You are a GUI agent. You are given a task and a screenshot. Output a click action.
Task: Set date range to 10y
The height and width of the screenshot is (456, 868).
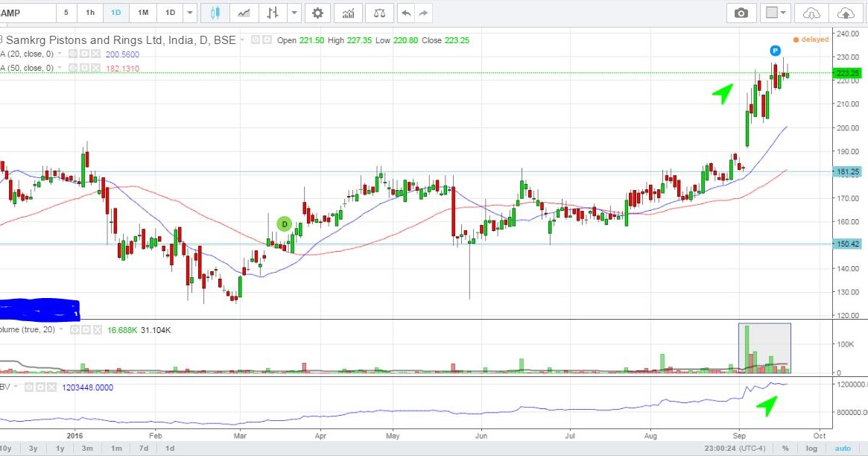coord(6,449)
